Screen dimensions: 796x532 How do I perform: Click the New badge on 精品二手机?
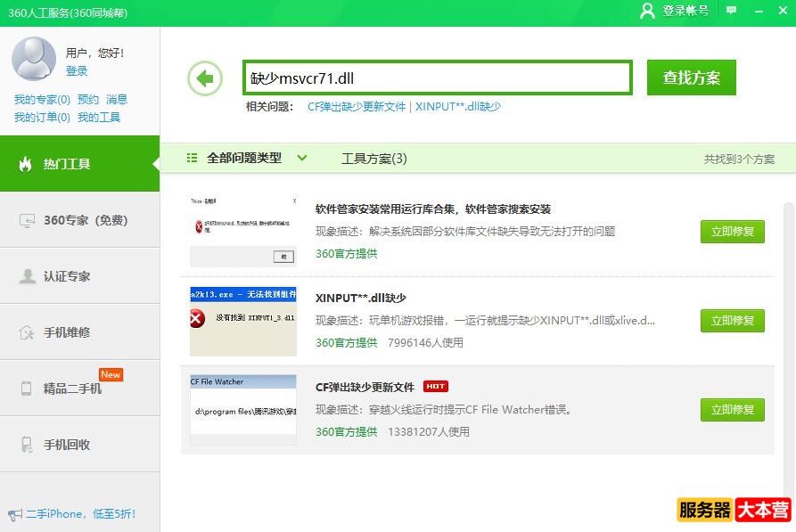[111, 374]
